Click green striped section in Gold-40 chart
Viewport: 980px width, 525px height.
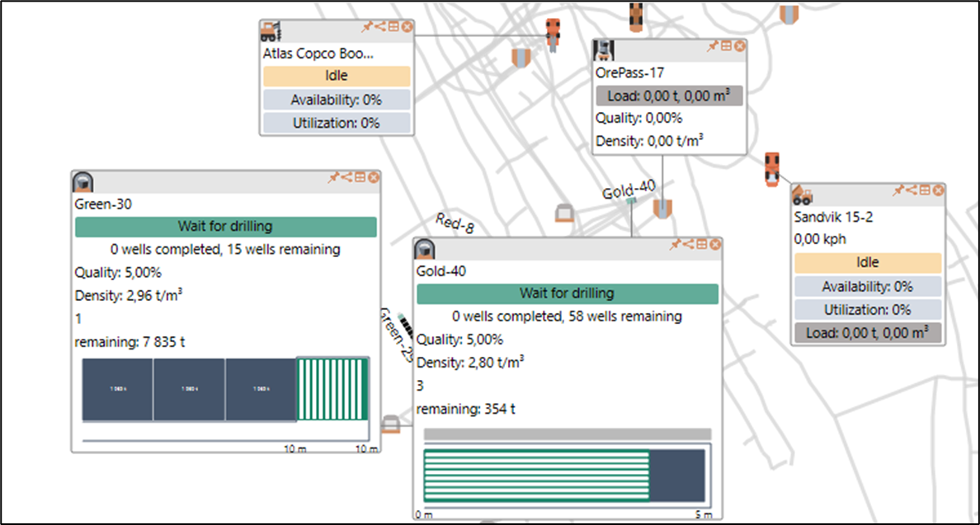pyautogui.click(x=537, y=476)
